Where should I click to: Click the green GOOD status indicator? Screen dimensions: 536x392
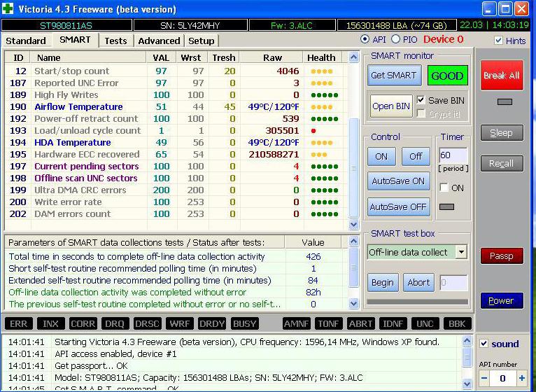coord(448,76)
